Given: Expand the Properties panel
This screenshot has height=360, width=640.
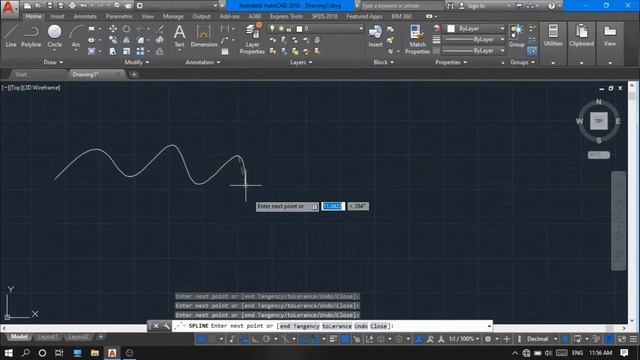Looking at the screenshot, I should (x=451, y=62).
